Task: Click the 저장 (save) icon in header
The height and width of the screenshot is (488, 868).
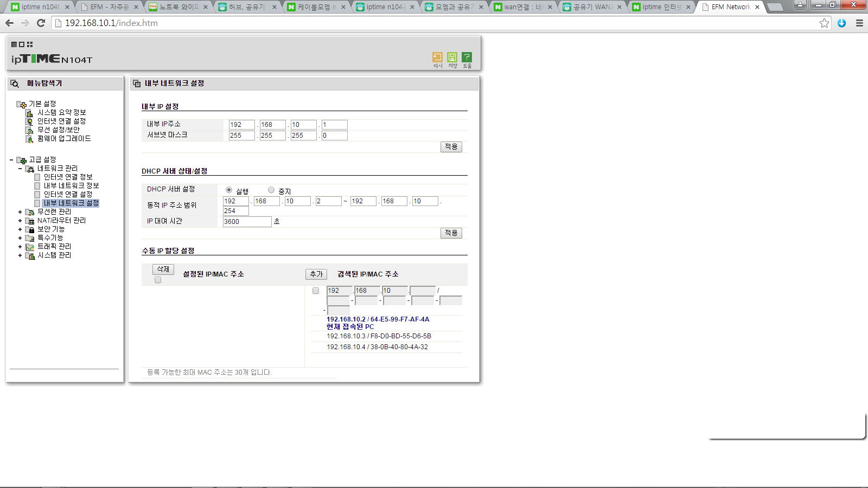Action: [x=452, y=57]
